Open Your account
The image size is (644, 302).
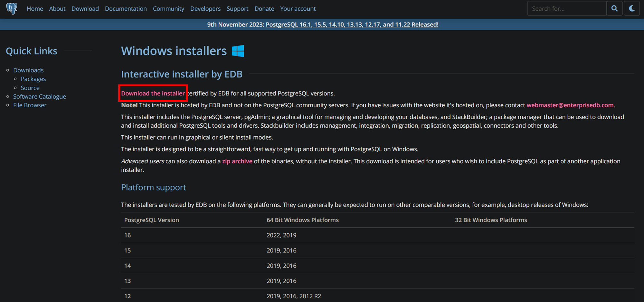pyautogui.click(x=298, y=9)
